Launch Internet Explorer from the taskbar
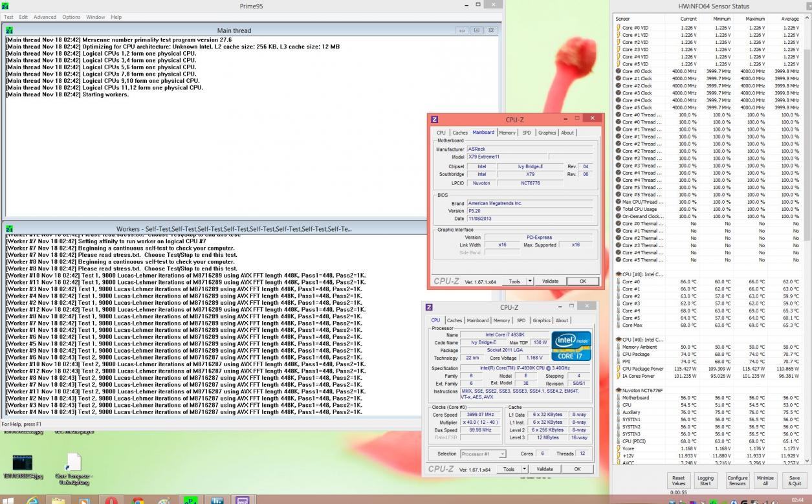812x504 pixels. coord(32,500)
